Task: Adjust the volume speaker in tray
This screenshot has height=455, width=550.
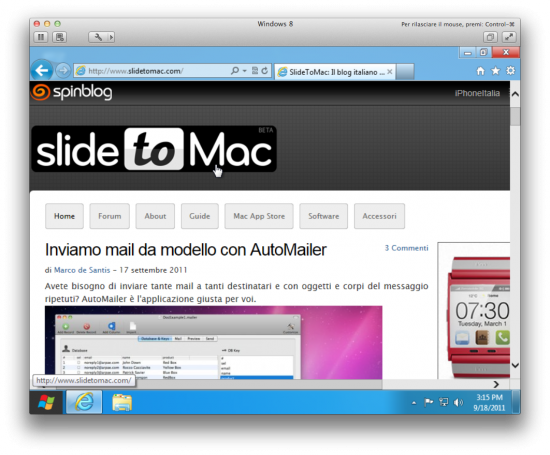Action: pos(458,403)
